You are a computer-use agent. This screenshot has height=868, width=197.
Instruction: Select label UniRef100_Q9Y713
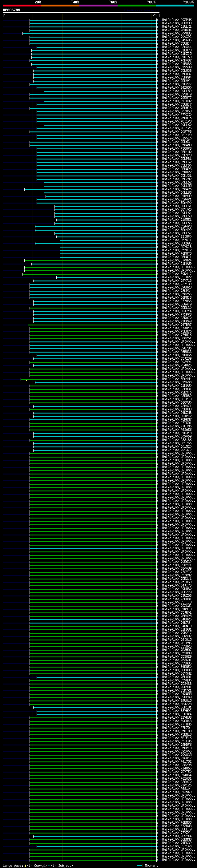176,281
